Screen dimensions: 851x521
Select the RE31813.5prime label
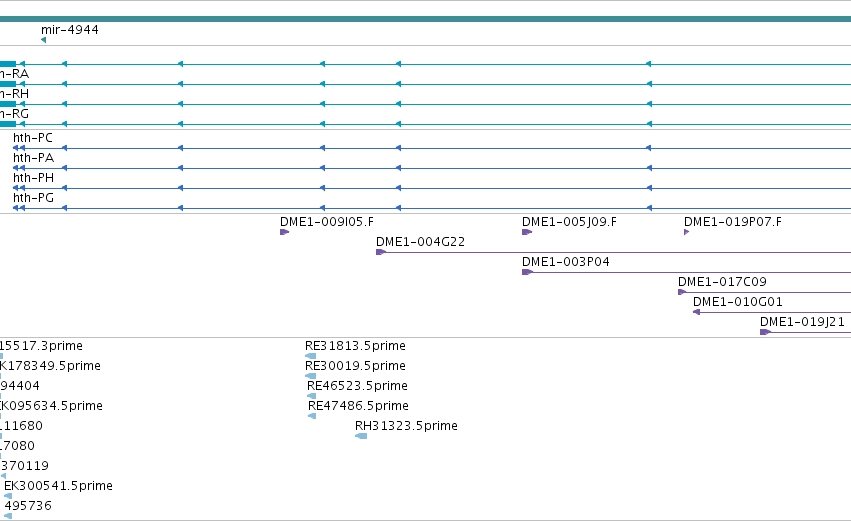tap(355, 346)
